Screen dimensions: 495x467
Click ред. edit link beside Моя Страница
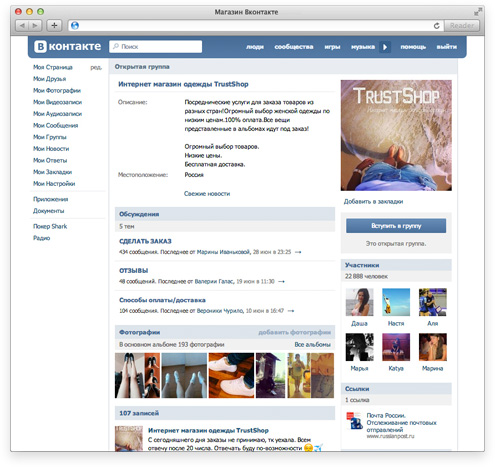point(96,68)
